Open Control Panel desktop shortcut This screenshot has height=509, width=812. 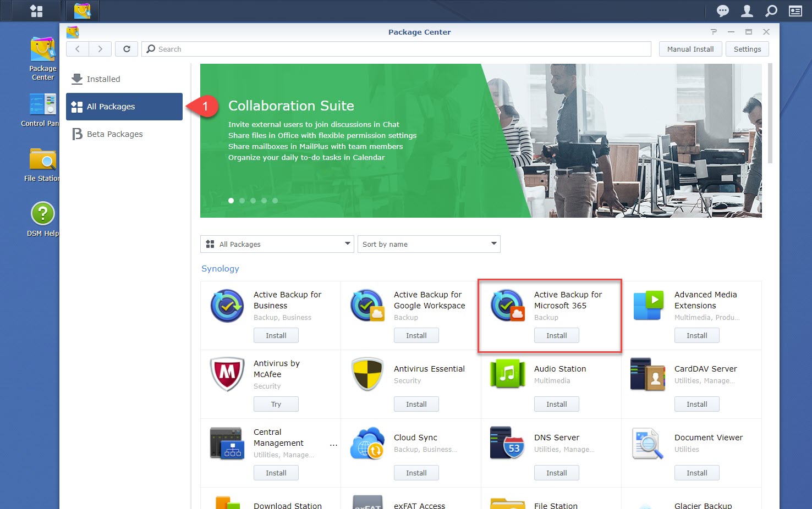click(41, 110)
